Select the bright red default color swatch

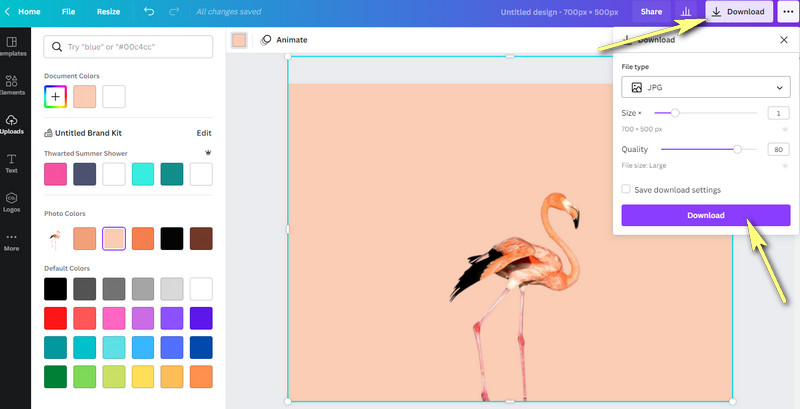pos(56,318)
